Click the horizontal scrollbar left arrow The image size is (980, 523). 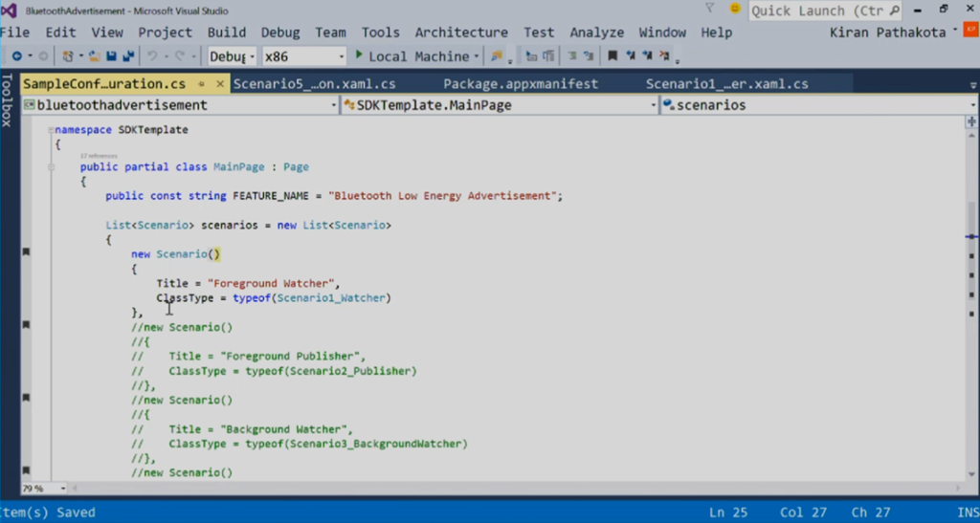75,488
